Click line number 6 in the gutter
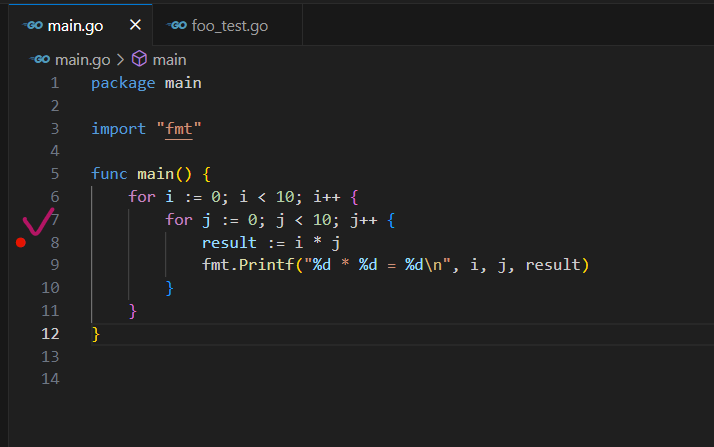 point(54,197)
